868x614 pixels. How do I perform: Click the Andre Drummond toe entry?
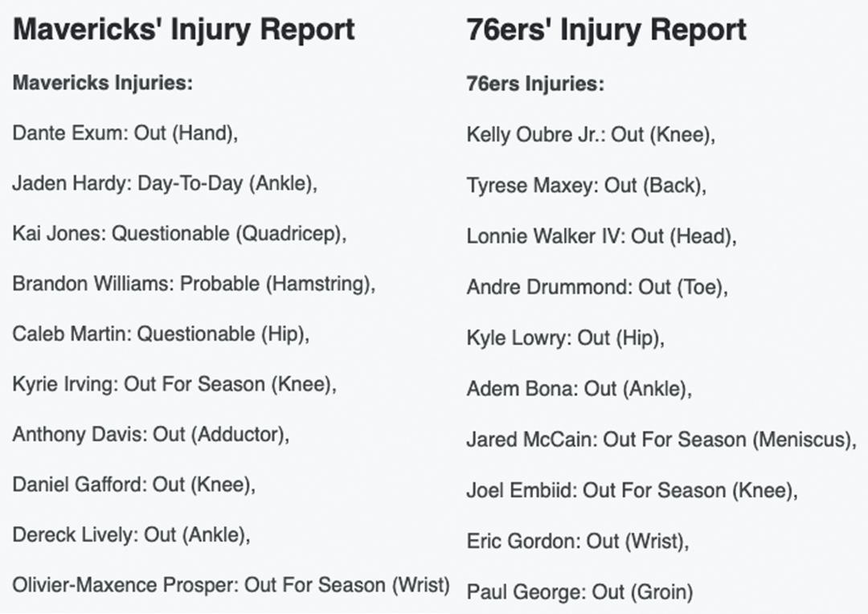596,288
